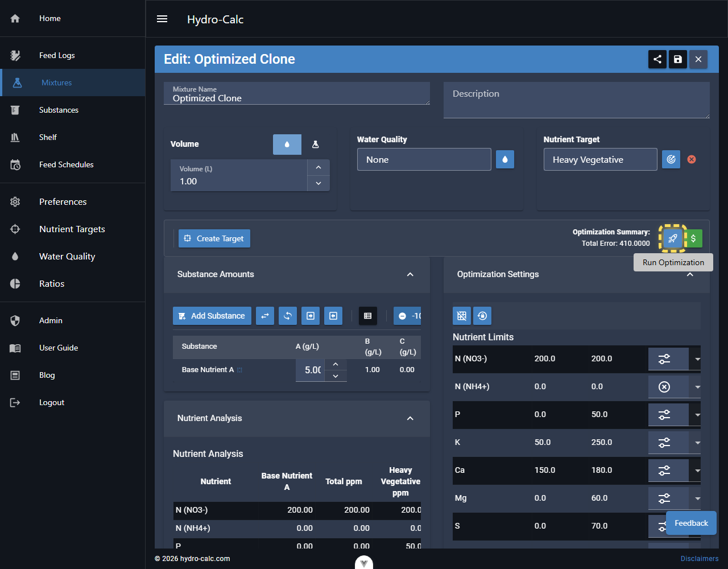
Task: Open the hamburger navigation menu
Action: click(x=162, y=19)
